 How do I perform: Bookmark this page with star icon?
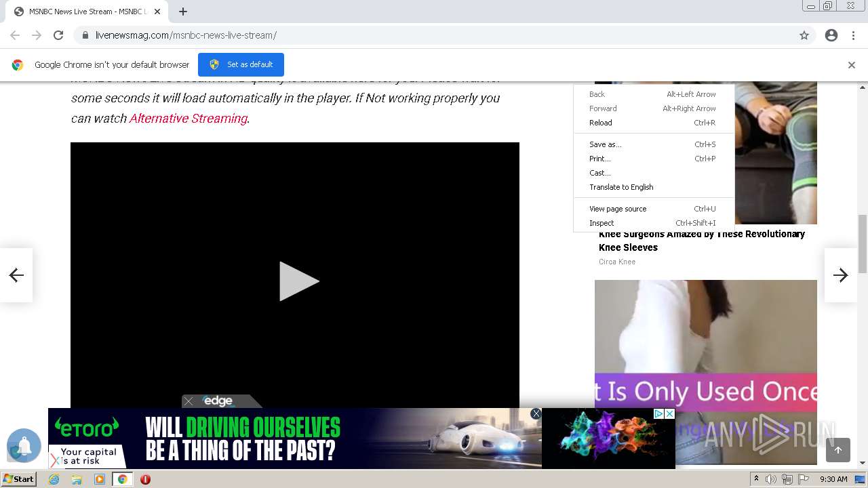coord(804,35)
